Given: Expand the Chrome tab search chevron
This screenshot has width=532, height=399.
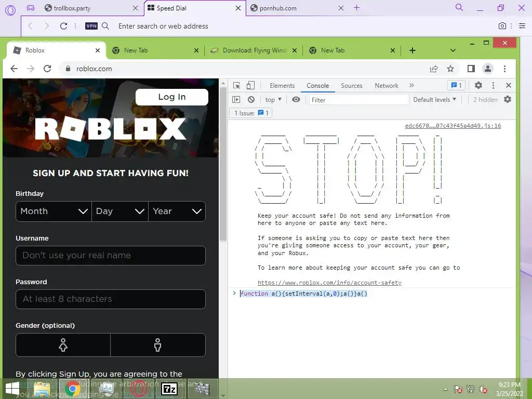Looking at the screenshot, I should point(453,50).
